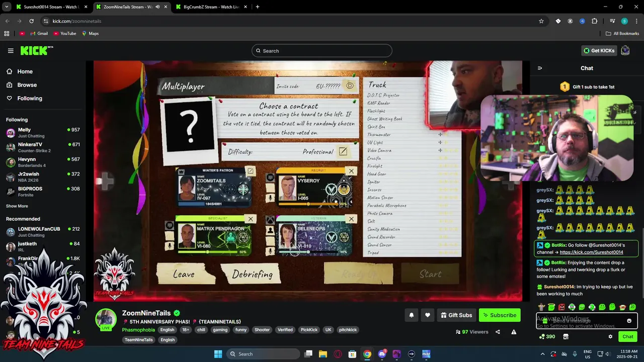This screenshot has height=362, width=644.
Task: Click the notification bell icon
Action: click(x=411, y=315)
